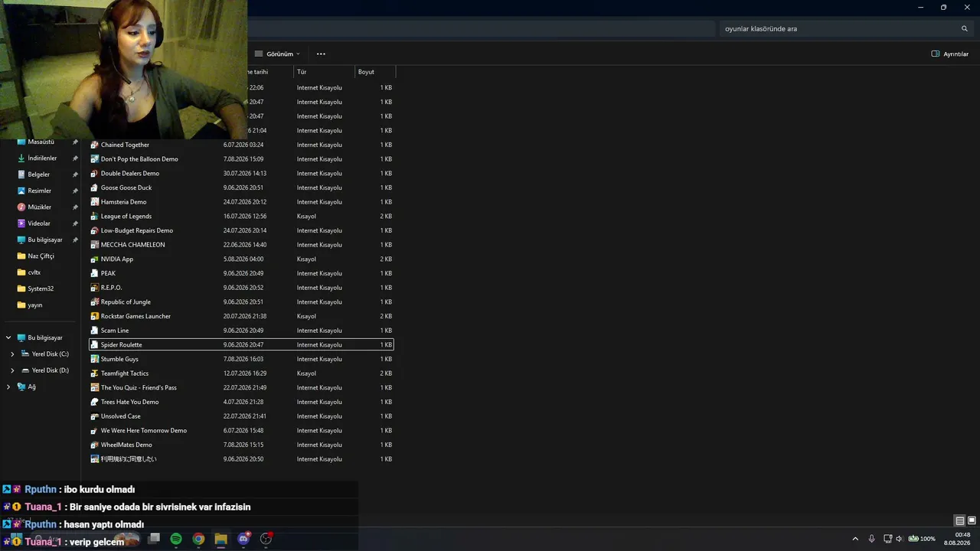The image size is (980, 551).
Task: Select the Spider Roulette file name
Action: [x=122, y=345]
